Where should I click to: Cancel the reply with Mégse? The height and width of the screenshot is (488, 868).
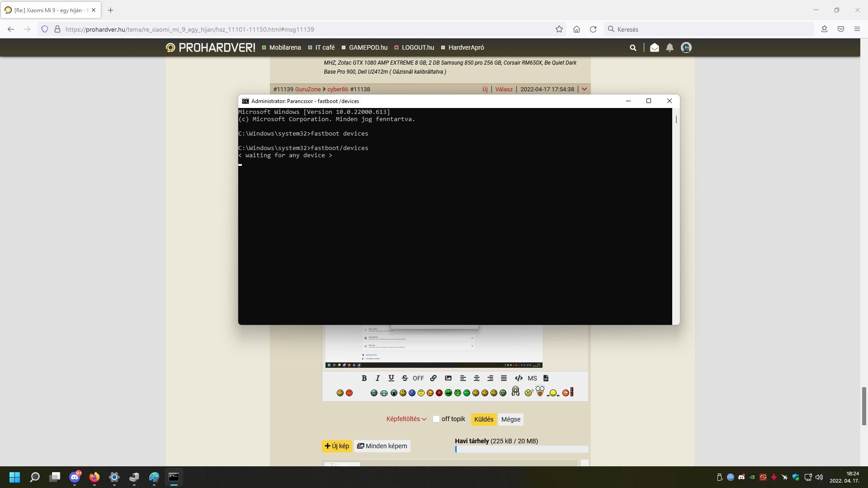pos(510,419)
